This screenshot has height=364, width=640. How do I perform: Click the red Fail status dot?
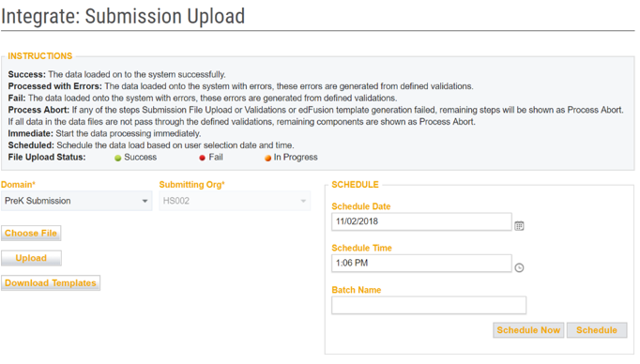(x=202, y=158)
